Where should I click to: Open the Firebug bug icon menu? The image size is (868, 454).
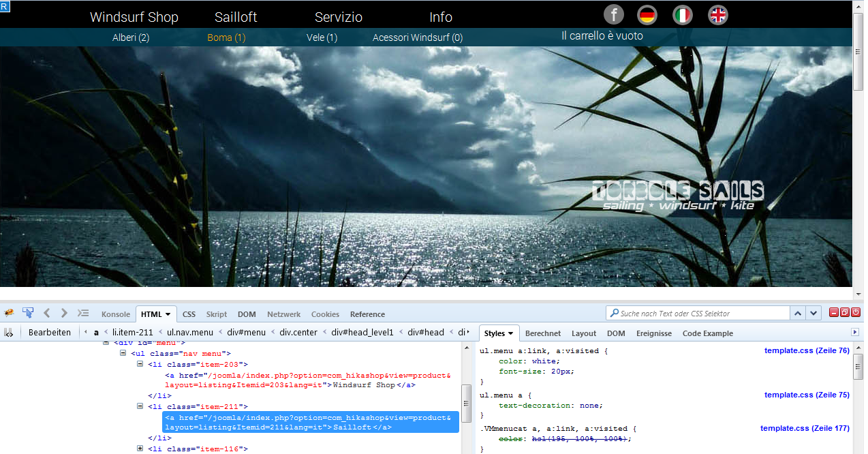click(9, 313)
